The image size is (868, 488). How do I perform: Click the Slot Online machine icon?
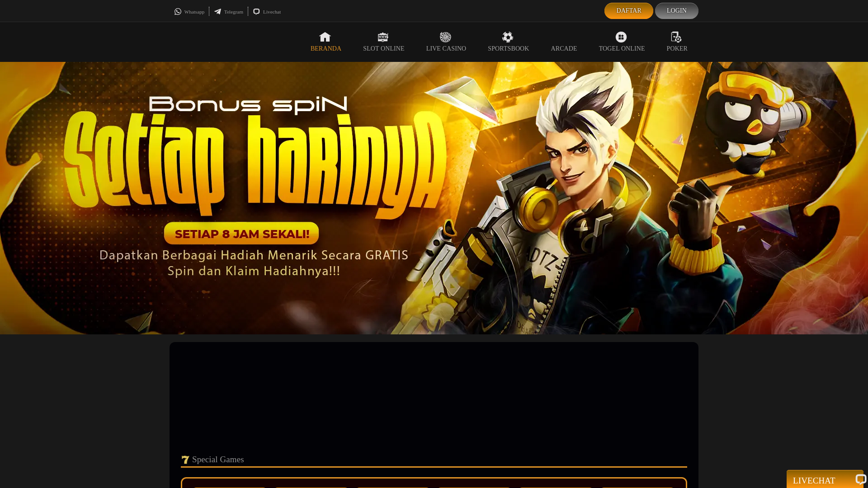[383, 37]
